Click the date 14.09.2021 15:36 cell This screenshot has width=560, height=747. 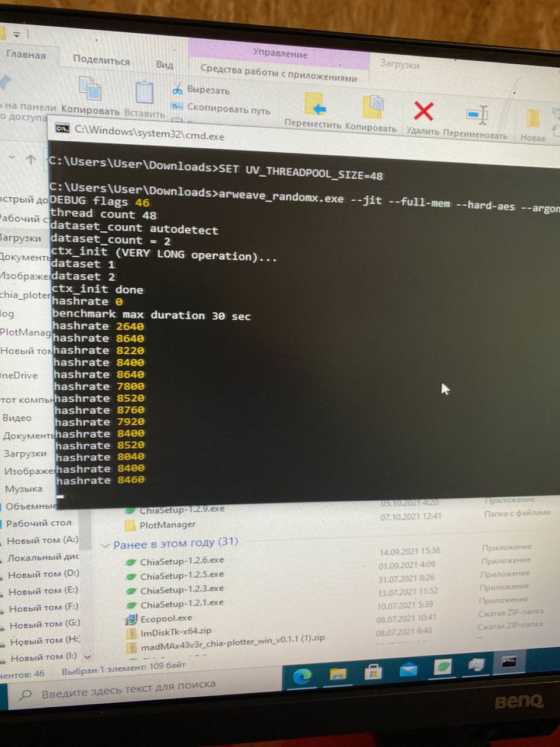click(409, 551)
